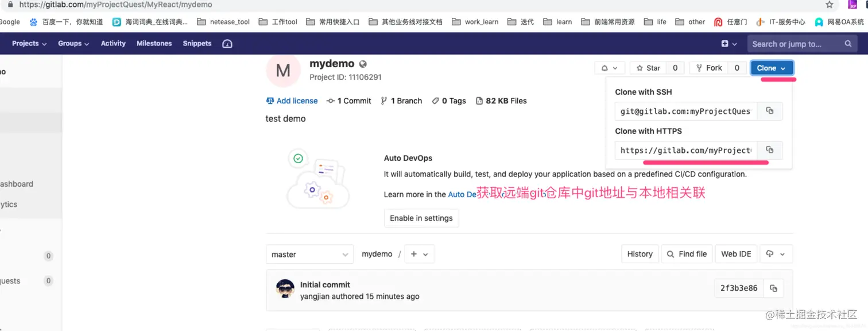Image resolution: width=868 pixels, height=331 pixels.
Task: Go to the Activity page
Action: coord(113,44)
